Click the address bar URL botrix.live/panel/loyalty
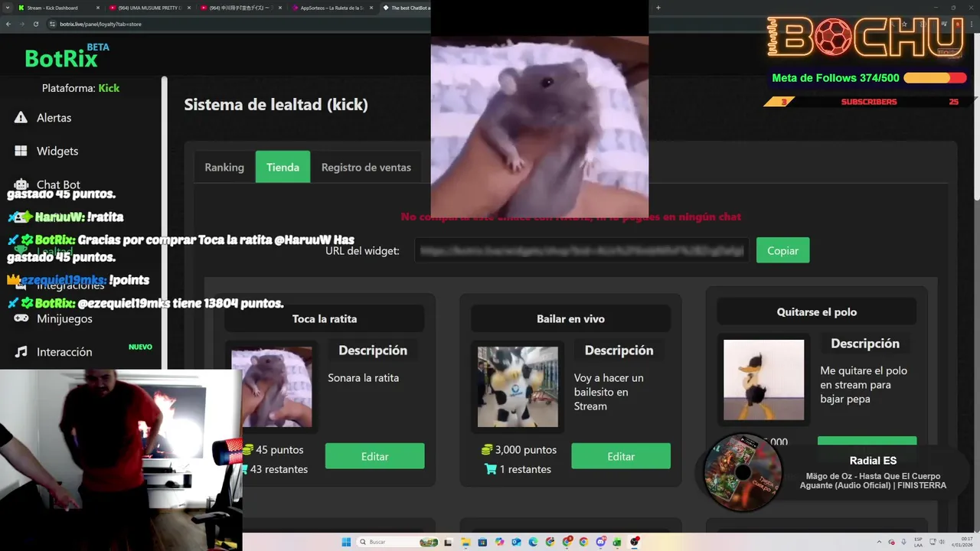 (100, 24)
